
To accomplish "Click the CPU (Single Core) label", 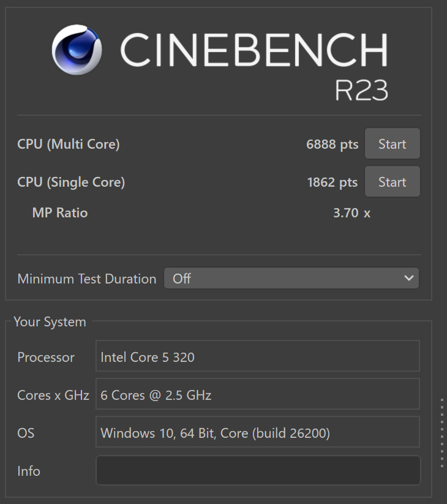I will [71, 182].
